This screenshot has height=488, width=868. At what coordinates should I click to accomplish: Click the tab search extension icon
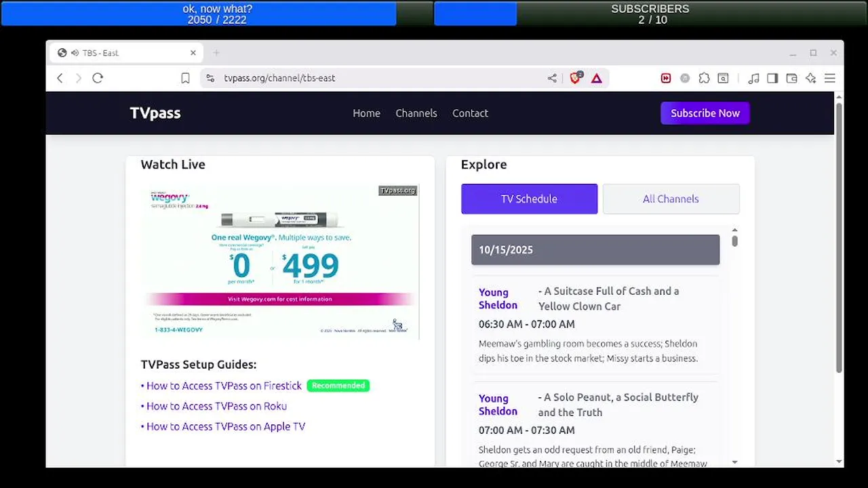click(724, 78)
